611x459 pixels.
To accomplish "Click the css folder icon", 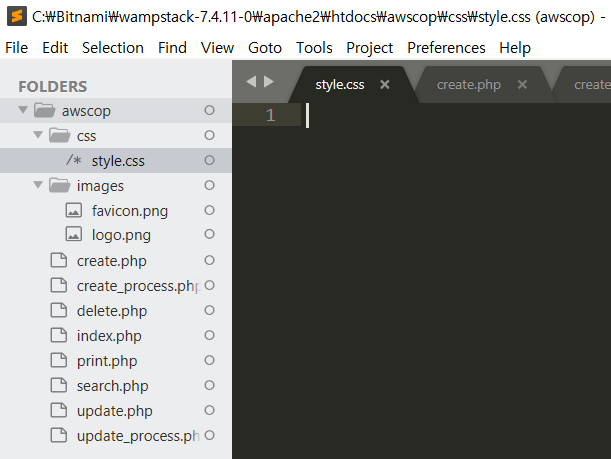I will pos(59,135).
